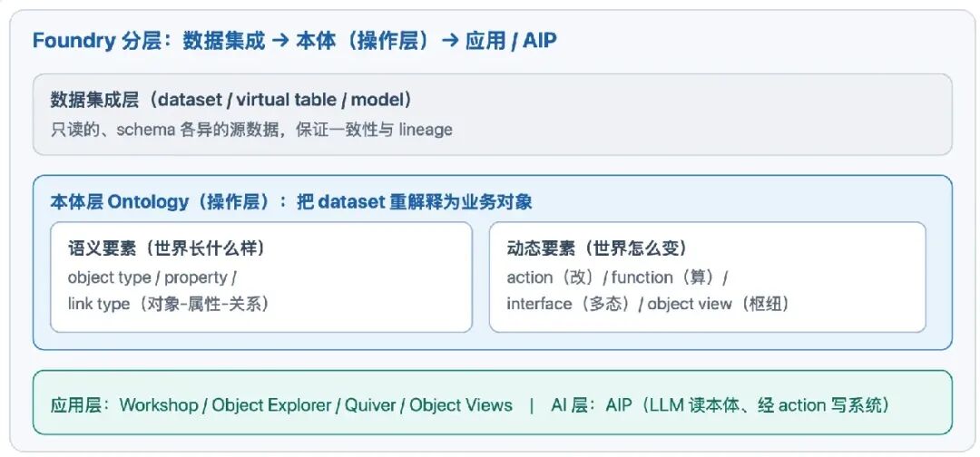The height and width of the screenshot is (457, 980).
Task: Click 'Object Explorer' in the application layer
Action: click(x=271, y=405)
